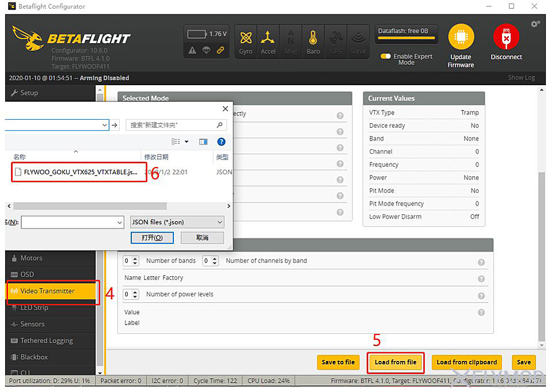Click the failsafe parachute status icon
The image size is (551, 392).
pos(206,51)
